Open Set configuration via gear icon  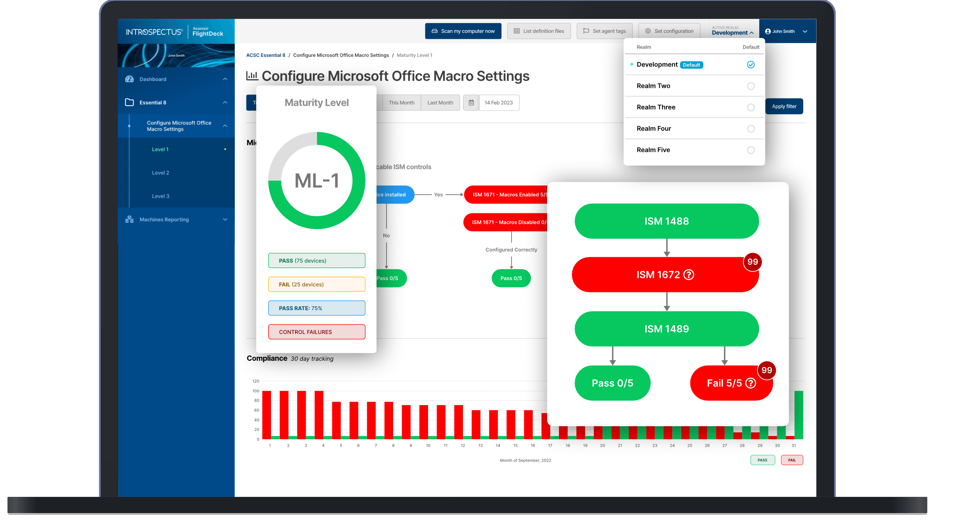[x=648, y=31]
